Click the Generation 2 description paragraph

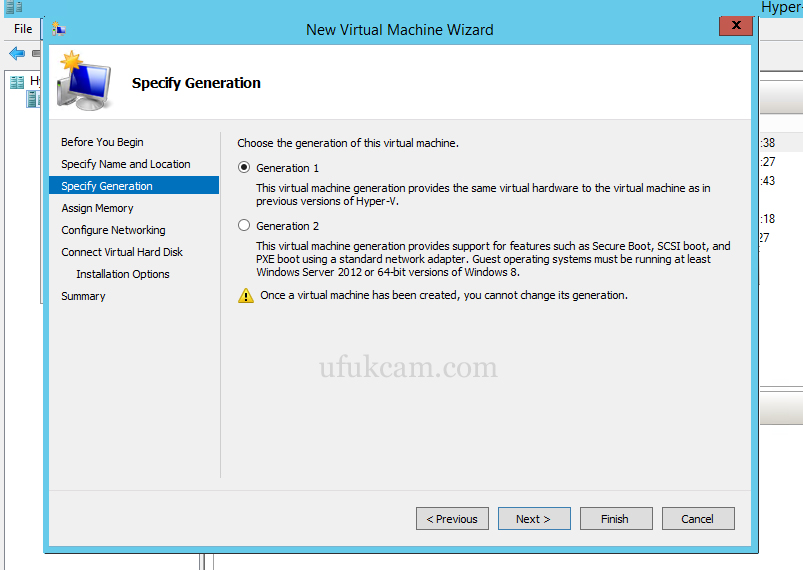pos(493,259)
